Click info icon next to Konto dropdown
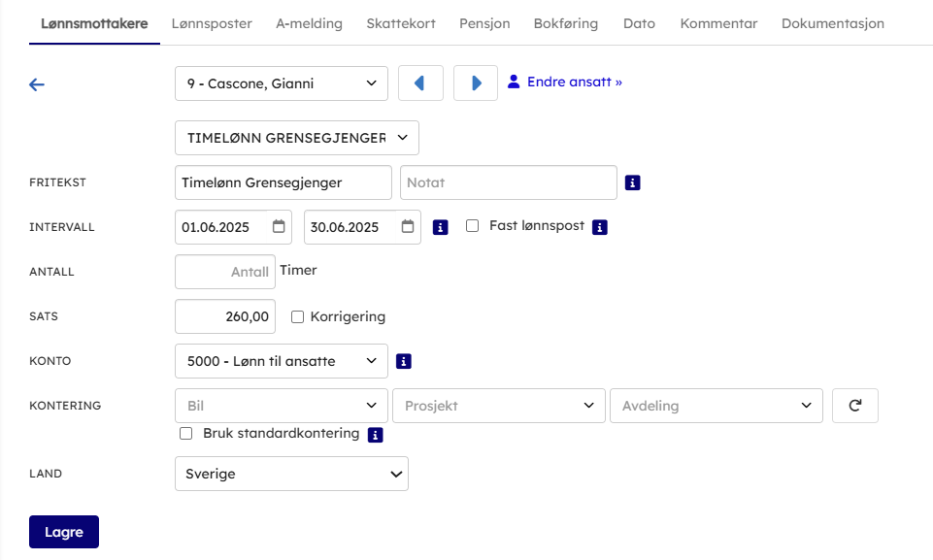This screenshot has height=560, width=933. coord(405,361)
